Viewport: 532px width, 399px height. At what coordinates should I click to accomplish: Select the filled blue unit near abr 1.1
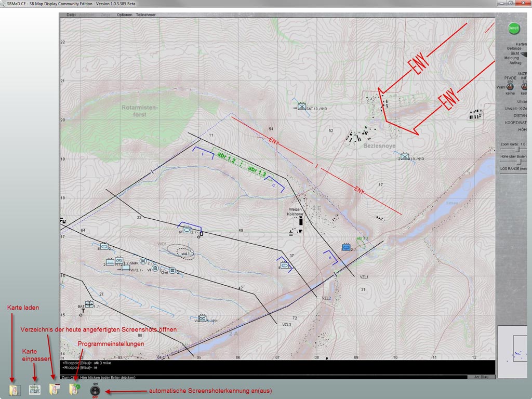(346, 247)
